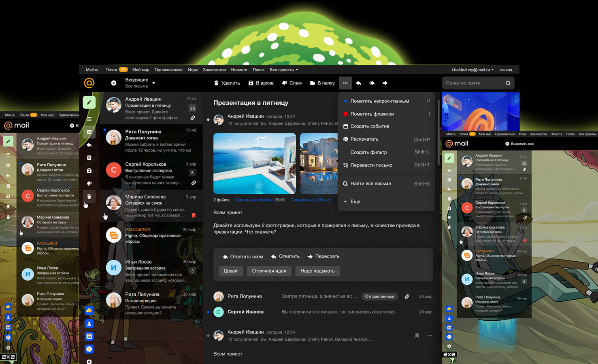
Task: Select 'Создать фильтр' menu entry
Action: pos(386,152)
